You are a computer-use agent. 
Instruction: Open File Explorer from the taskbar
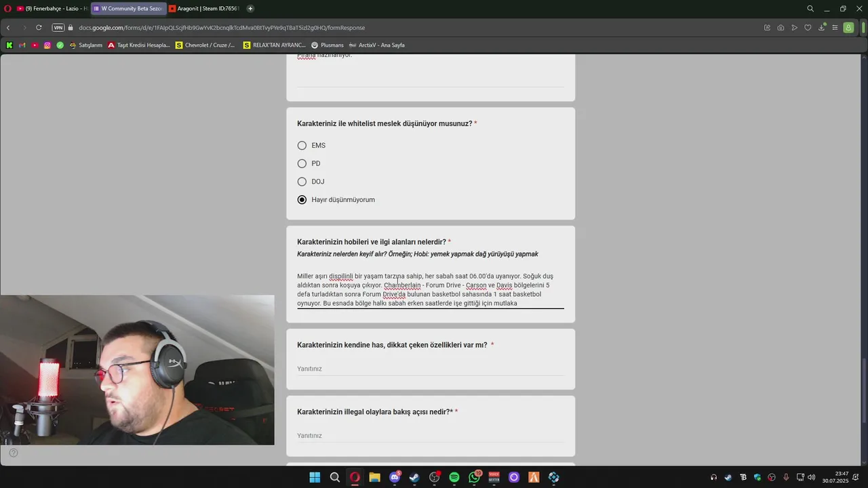(374, 477)
